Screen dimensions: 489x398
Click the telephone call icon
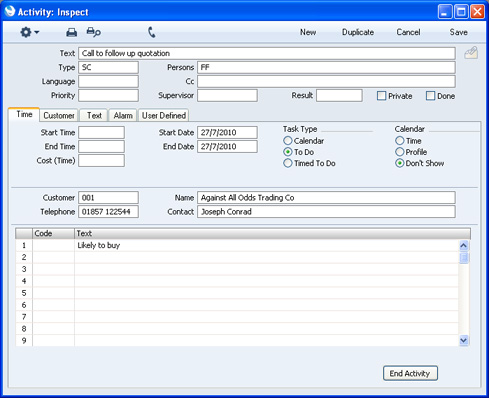152,32
